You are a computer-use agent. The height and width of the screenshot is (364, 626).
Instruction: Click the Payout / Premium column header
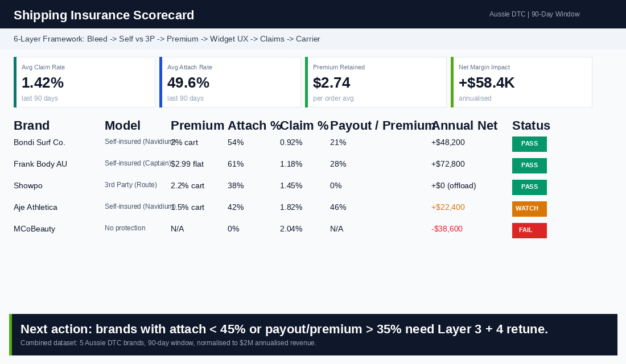click(382, 125)
